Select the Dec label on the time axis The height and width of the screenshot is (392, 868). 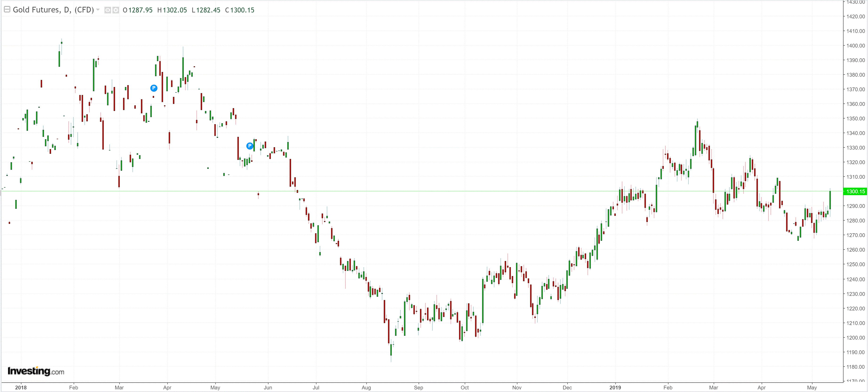click(567, 387)
